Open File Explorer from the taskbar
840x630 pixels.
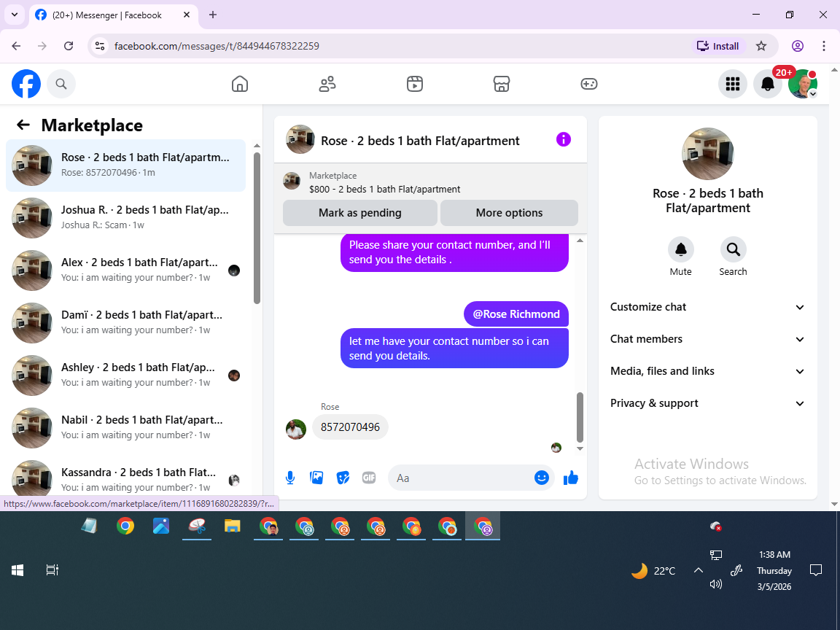232,526
